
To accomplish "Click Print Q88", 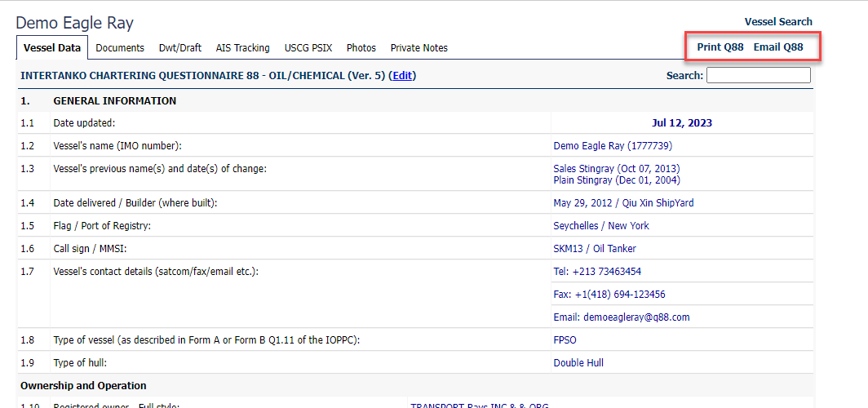I will pyautogui.click(x=720, y=47).
